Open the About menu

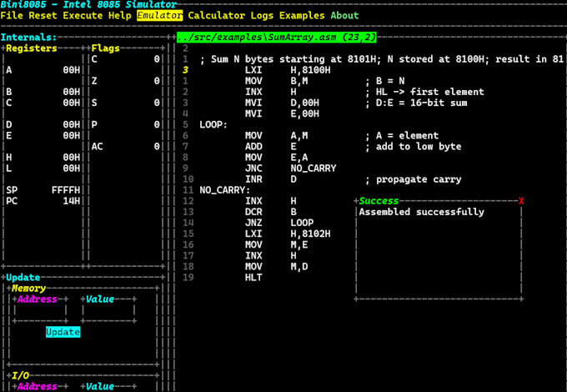344,16
